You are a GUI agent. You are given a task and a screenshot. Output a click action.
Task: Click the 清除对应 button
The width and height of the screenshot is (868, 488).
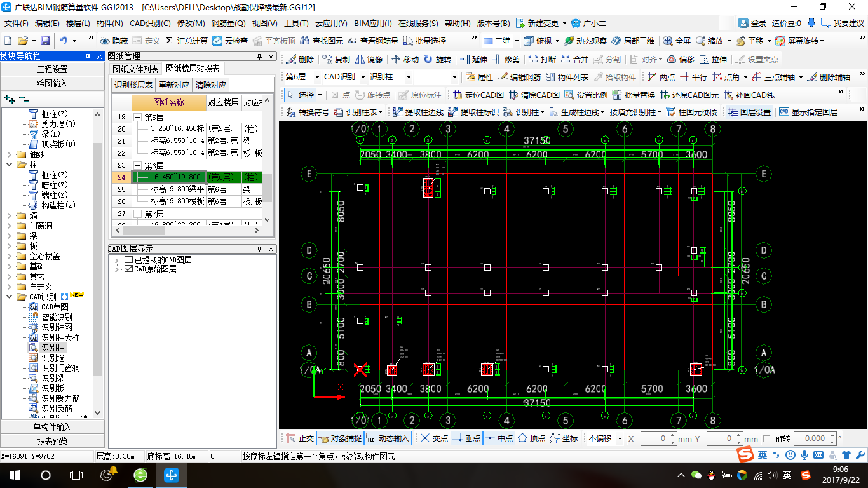tap(210, 85)
